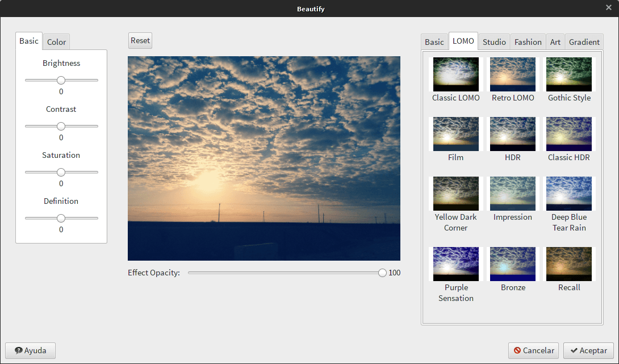Screen dimensions: 619x364
Task: Select the Recall effect thumbnail
Action: [568, 264]
